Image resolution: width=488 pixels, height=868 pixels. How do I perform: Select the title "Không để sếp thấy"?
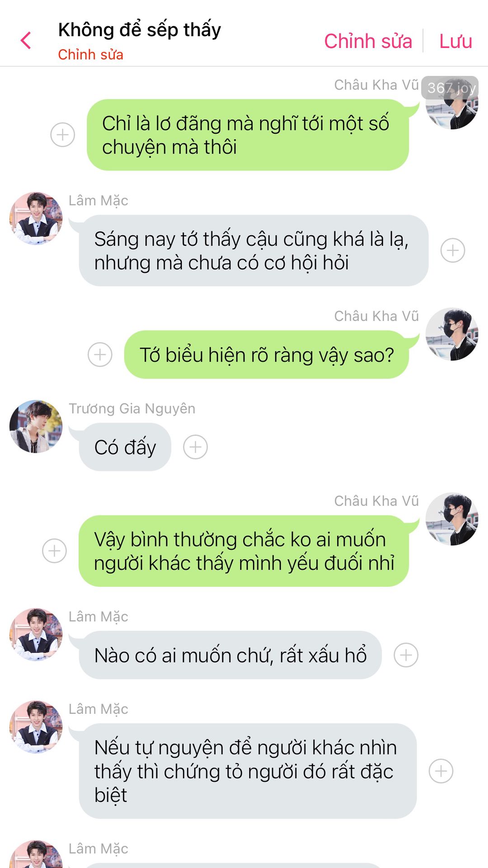tap(140, 30)
